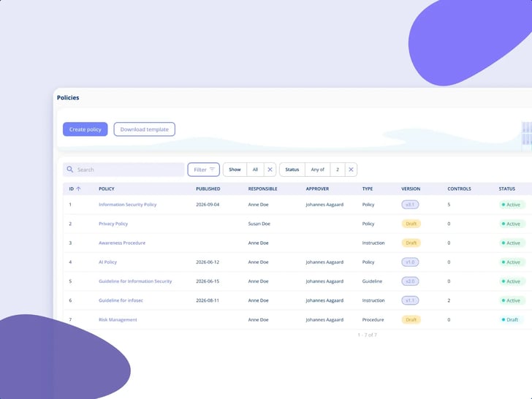Sort by the CONTROLS column header

459,189
